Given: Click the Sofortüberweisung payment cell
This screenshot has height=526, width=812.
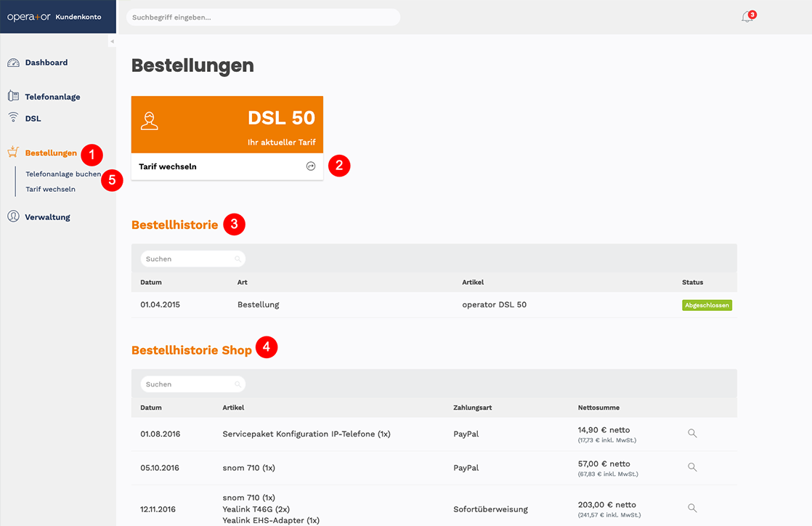Looking at the screenshot, I should (x=490, y=509).
